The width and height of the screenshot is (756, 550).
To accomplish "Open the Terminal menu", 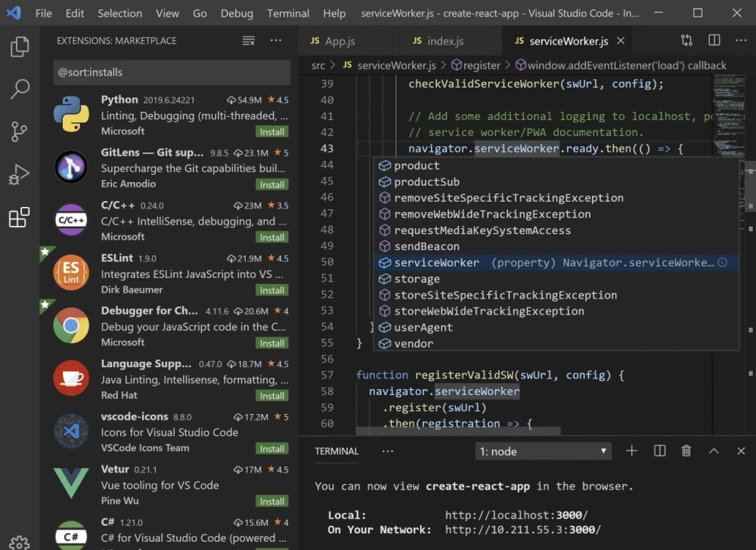I will coord(288,14).
